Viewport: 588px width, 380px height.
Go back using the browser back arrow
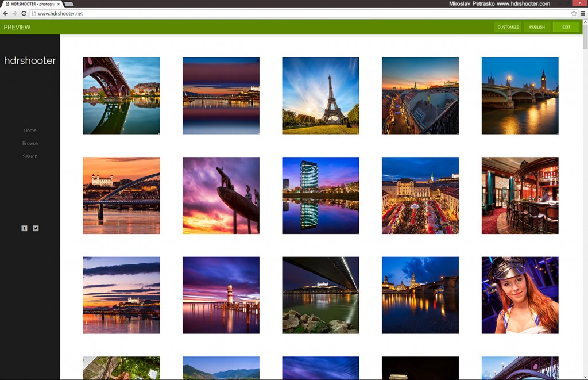tap(6, 13)
